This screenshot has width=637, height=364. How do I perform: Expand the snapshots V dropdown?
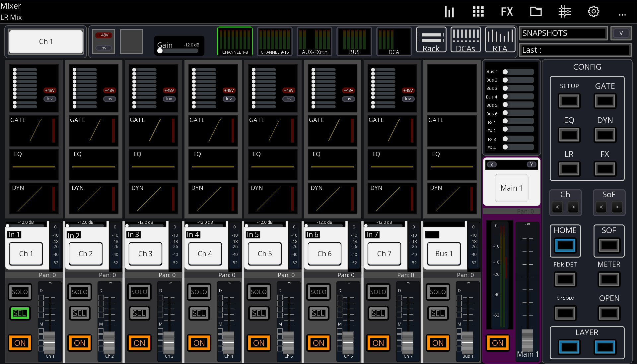point(621,33)
